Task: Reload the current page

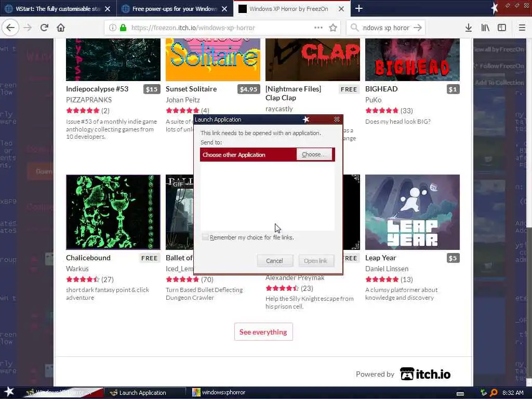Action: pos(44,28)
